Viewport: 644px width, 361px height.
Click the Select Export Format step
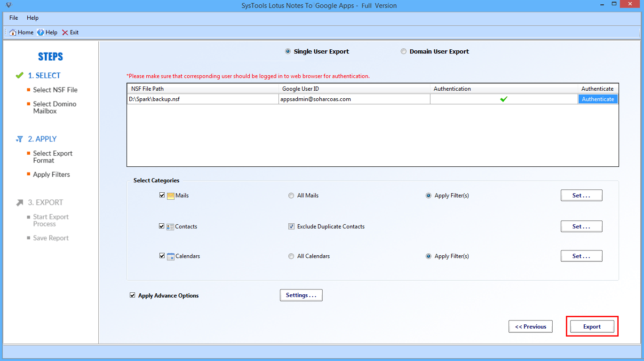click(53, 157)
